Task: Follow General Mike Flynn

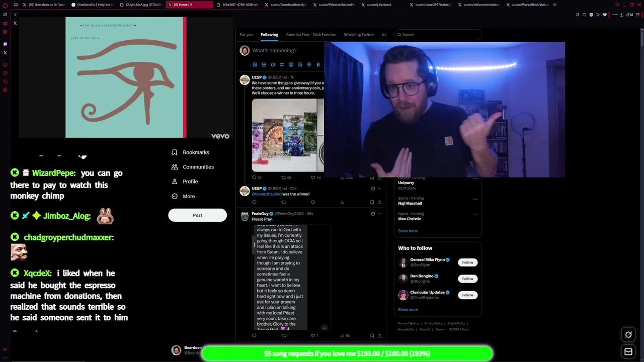Action: [x=467, y=262]
